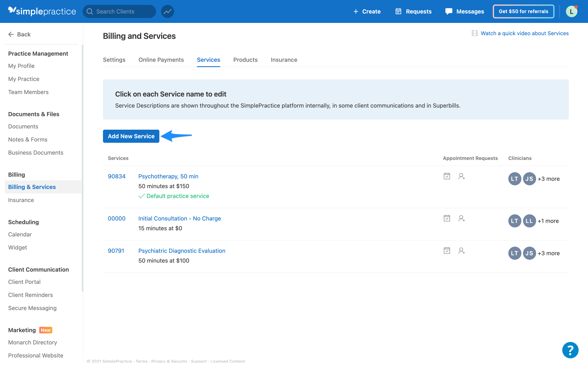Click the calendar icon for Psychotherapy 50 min
The height and width of the screenshot is (371, 588).
pos(447,176)
